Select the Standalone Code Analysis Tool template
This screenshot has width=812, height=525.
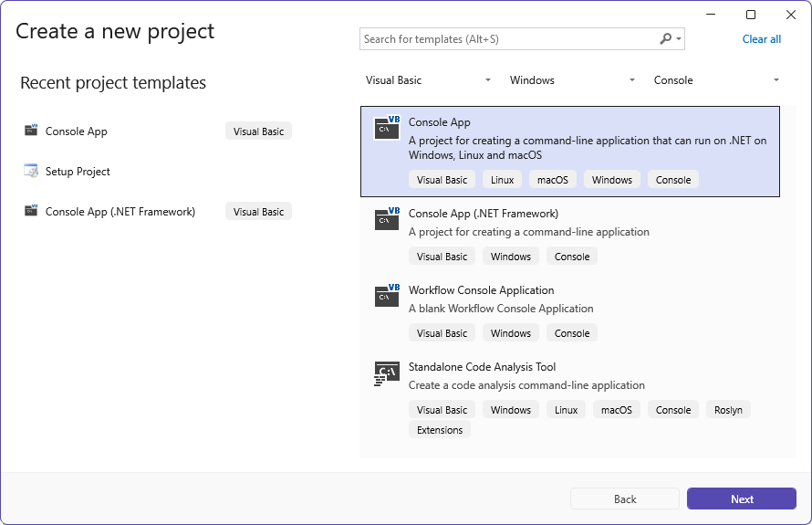570,399
